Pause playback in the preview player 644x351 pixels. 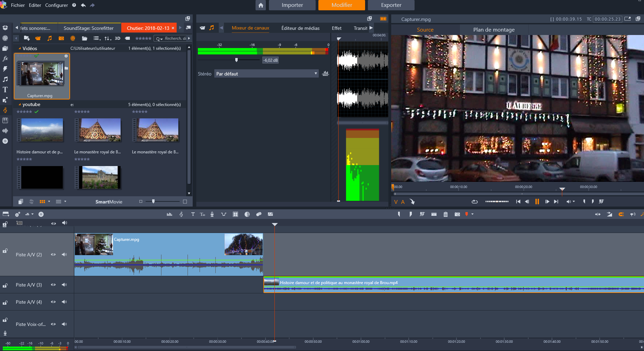(537, 202)
